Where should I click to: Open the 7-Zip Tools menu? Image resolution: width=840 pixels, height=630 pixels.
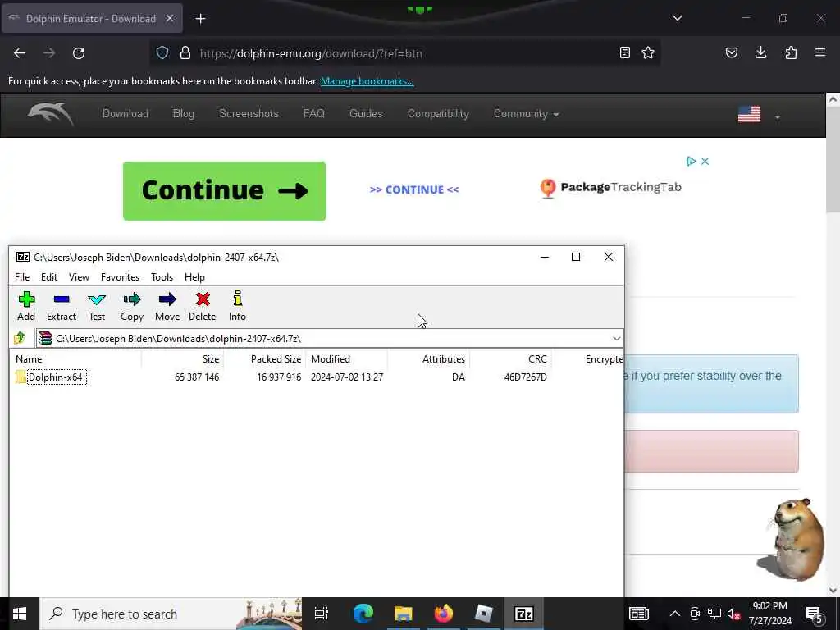coord(162,277)
